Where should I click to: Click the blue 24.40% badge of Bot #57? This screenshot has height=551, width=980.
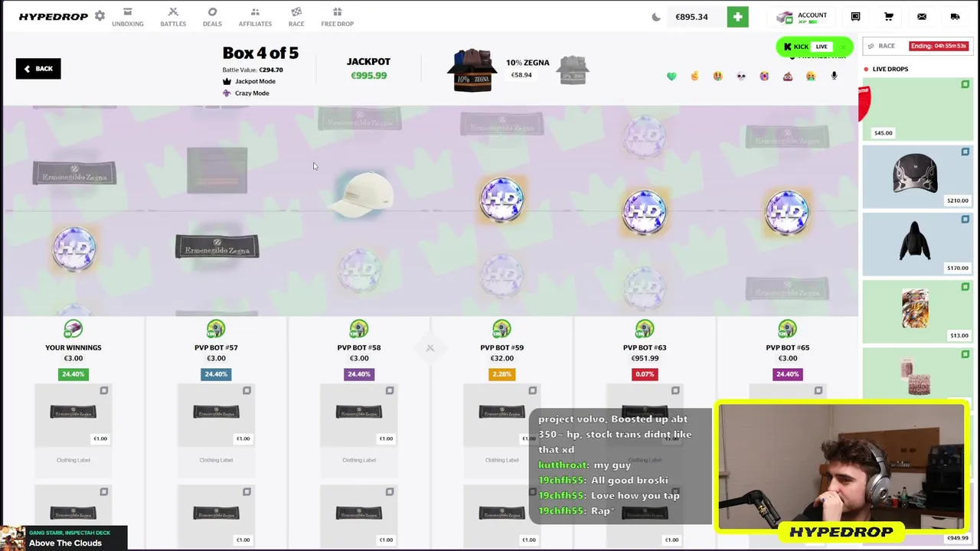coord(216,374)
